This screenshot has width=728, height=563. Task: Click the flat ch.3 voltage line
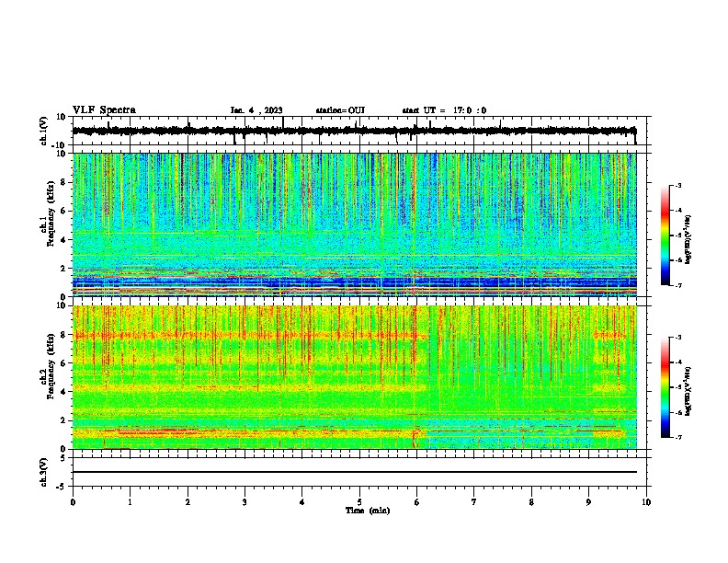[355, 472]
